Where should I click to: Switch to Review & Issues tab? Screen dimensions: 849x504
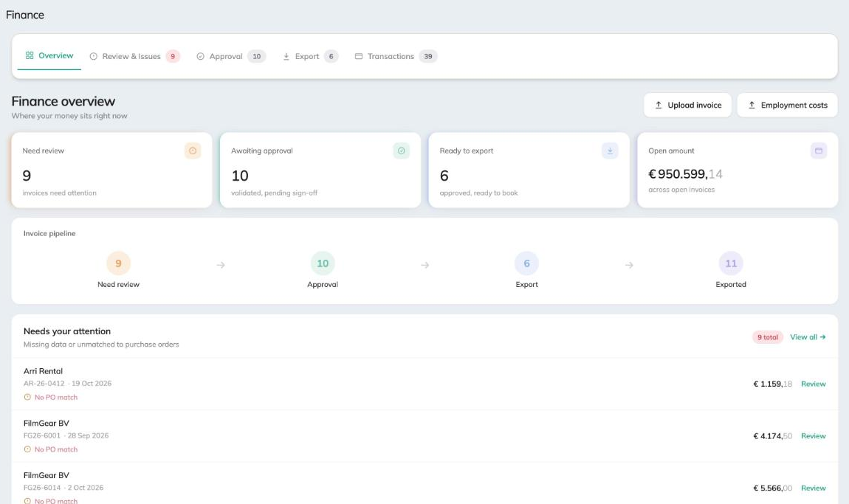(x=134, y=56)
